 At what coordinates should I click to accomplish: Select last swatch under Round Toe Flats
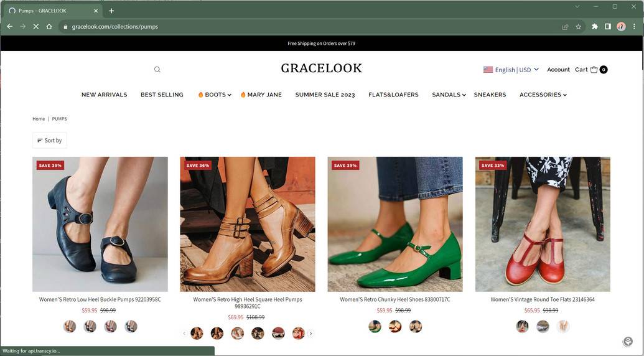[x=563, y=326]
